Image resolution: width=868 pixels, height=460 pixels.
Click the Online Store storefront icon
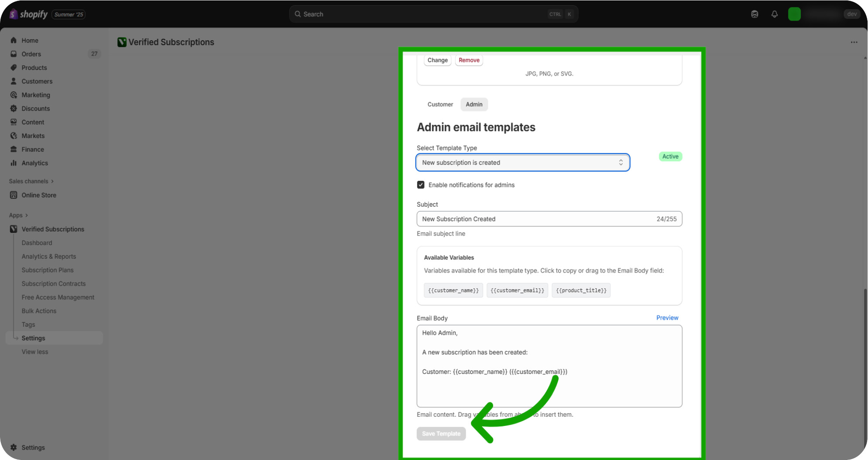[x=14, y=195]
